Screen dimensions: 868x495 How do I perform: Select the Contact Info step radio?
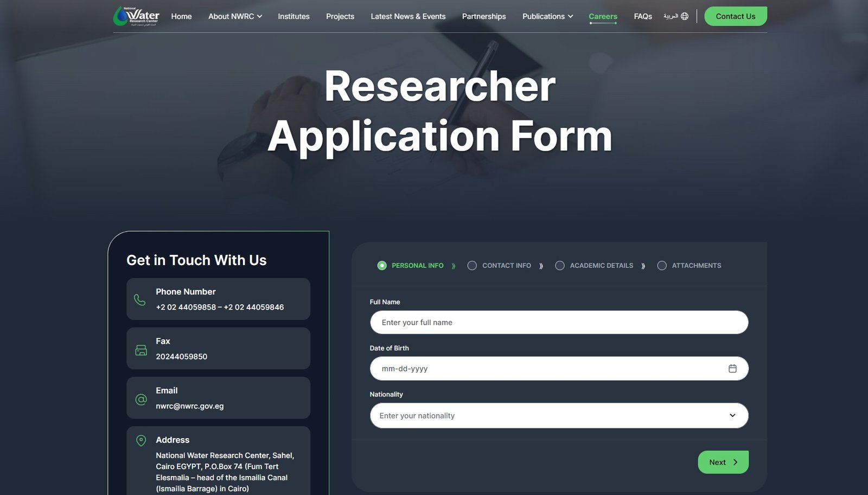(472, 266)
